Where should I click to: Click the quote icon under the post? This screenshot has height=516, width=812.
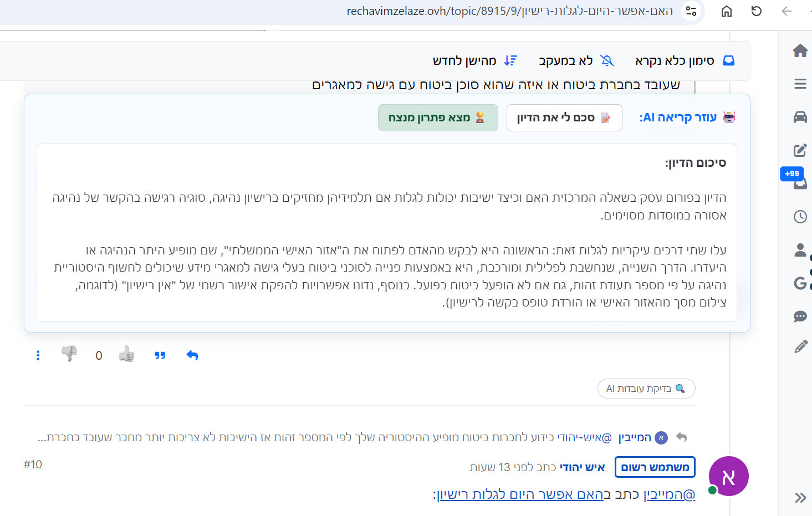pos(160,355)
